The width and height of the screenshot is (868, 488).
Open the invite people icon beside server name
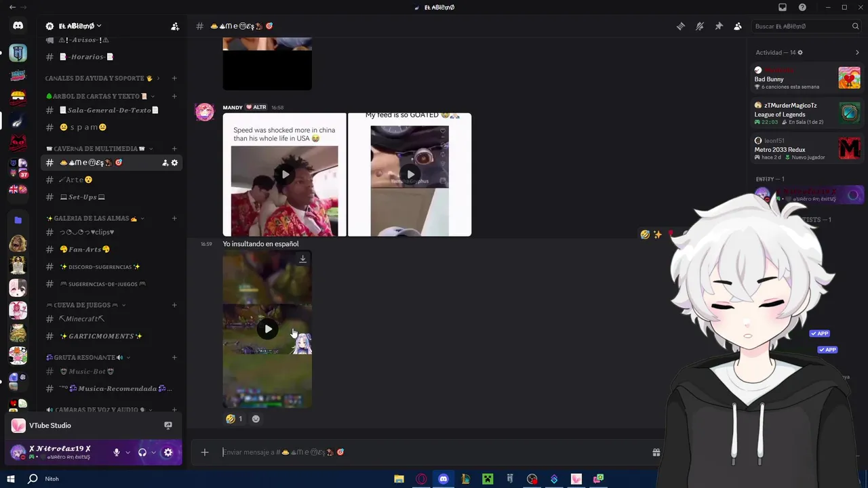pyautogui.click(x=175, y=26)
